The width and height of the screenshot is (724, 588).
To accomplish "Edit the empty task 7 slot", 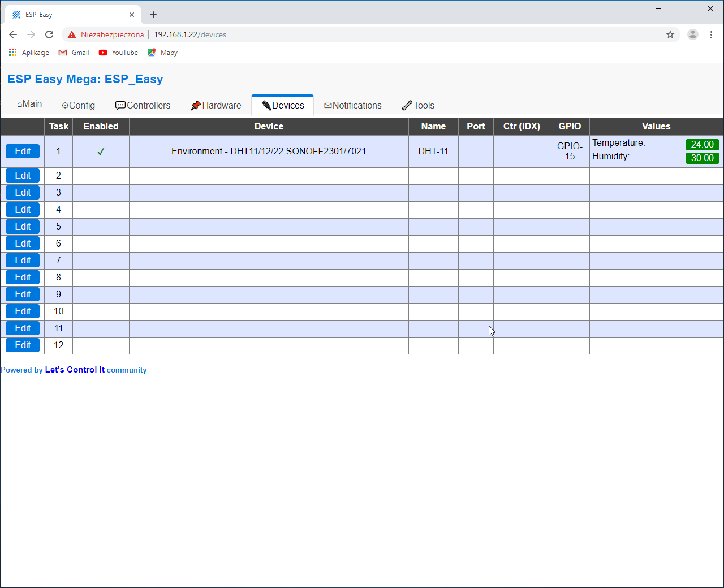I will tap(23, 260).
